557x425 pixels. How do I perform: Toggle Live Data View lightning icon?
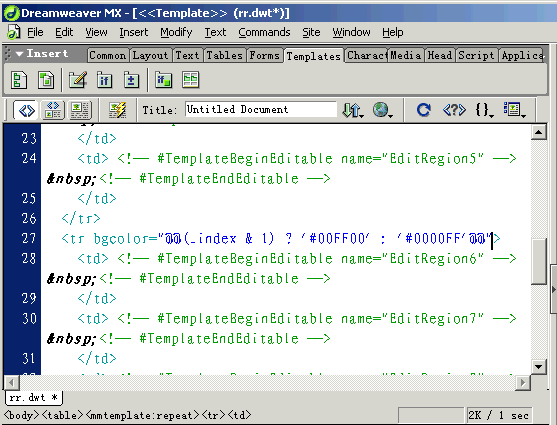(117, 110)
